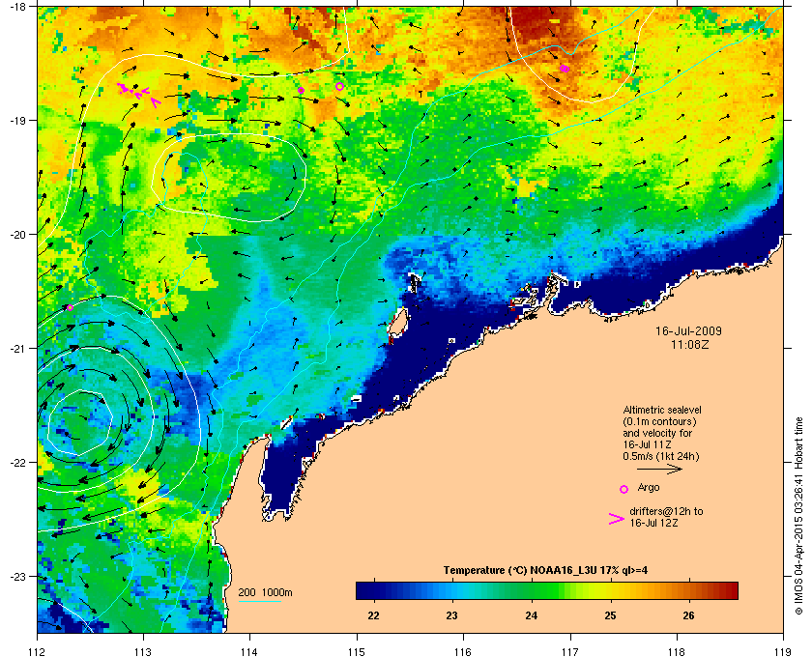This screenshot has width=812, height=657.
Task: Click the 'Altimetric sealevel' legend text
Action: click(662, 410)
